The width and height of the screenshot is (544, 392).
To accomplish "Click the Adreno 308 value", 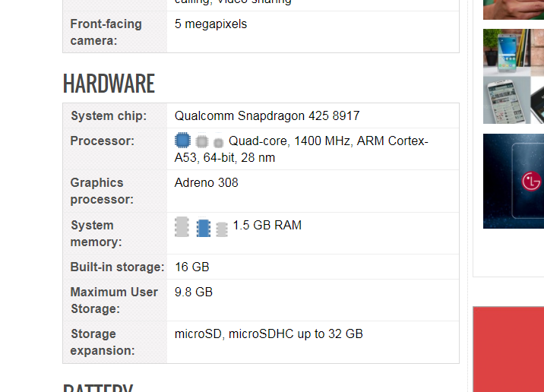I will coord(207,182).
